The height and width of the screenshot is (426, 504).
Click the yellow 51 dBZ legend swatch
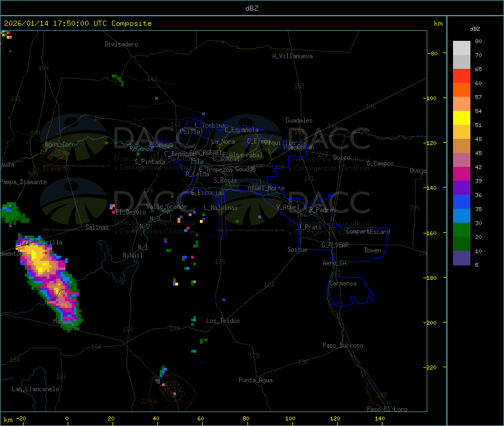461,118
